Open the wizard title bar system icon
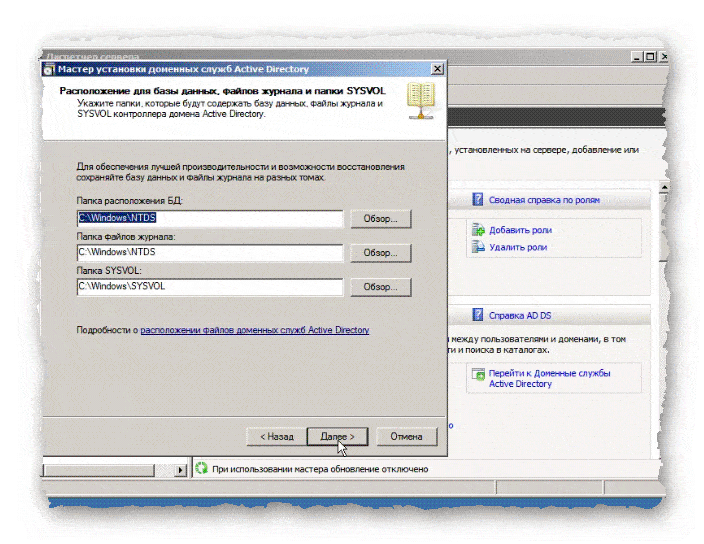Image resolution: width=704 pixels, height=544 pixels. pos(48,70)
